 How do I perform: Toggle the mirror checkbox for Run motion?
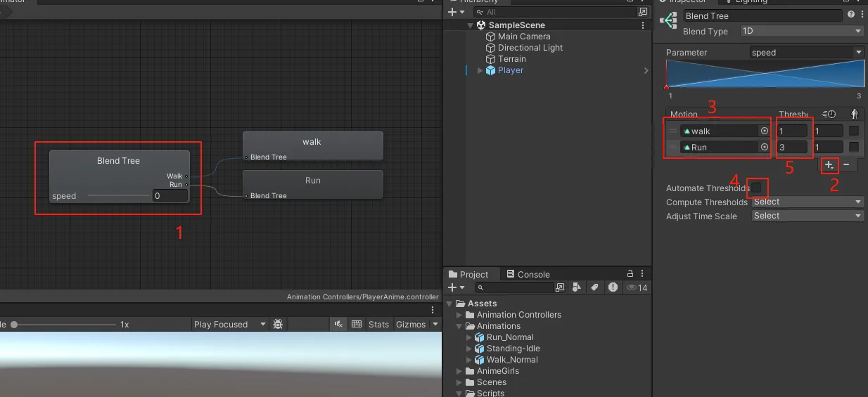pos(853,147)
